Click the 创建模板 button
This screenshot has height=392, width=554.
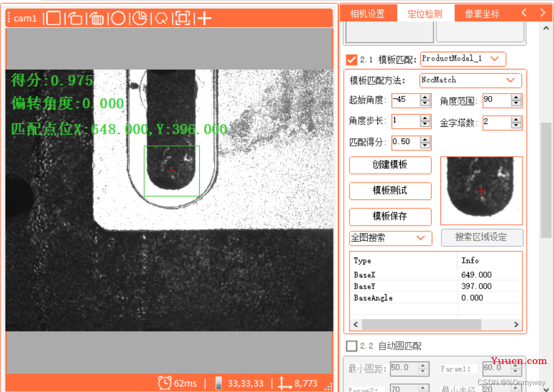(x=390, y=165)
